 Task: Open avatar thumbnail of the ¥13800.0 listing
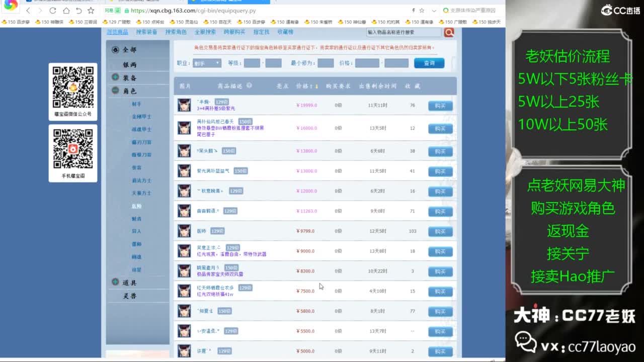pos(184,150)
